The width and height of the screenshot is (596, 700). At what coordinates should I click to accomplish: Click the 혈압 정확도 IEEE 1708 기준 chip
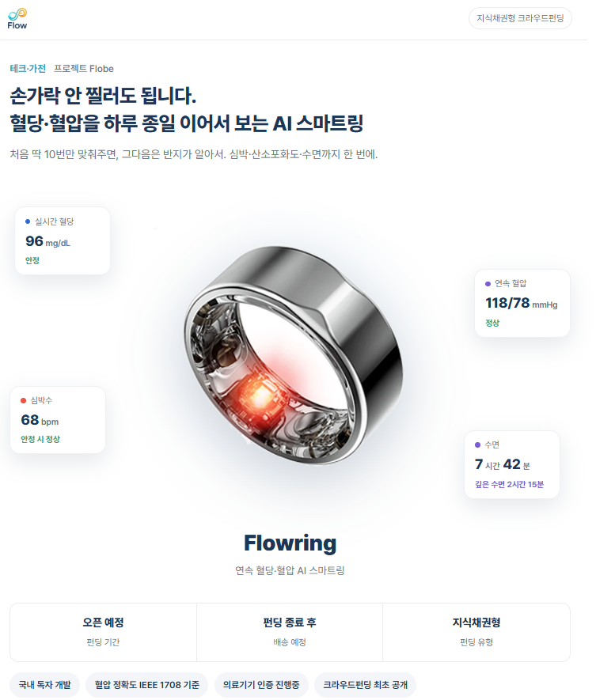(x=147, y=685)
